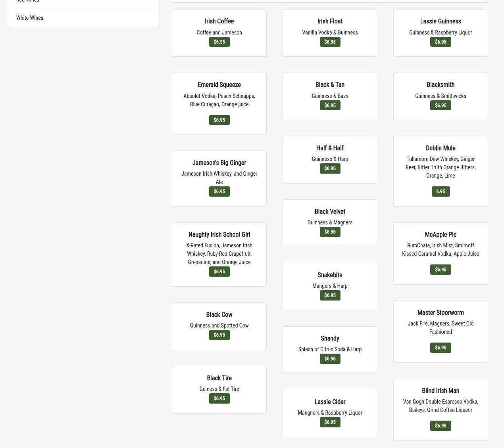Screen dimensions: 504x448
Task: Click the Lassie Guinness menu card title
Action: pyautogui.click(x=440, y=21)
